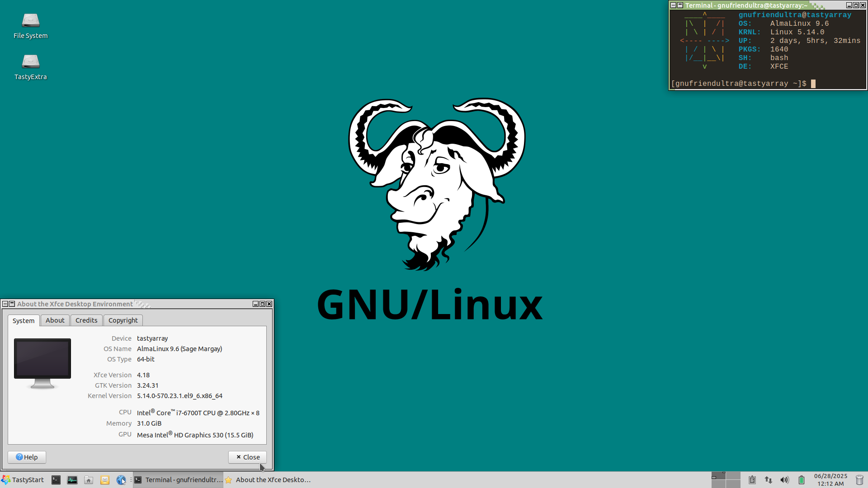The height and width of the screenshot is (488, 868).
Task: Click 'Linux 5.14.0' kernel line in Terminal
Action: coord(797,32)
